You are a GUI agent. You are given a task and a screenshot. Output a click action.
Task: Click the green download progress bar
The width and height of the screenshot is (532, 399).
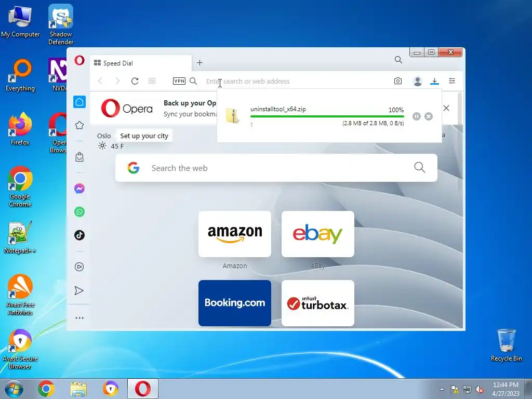[x=327, y=116]
